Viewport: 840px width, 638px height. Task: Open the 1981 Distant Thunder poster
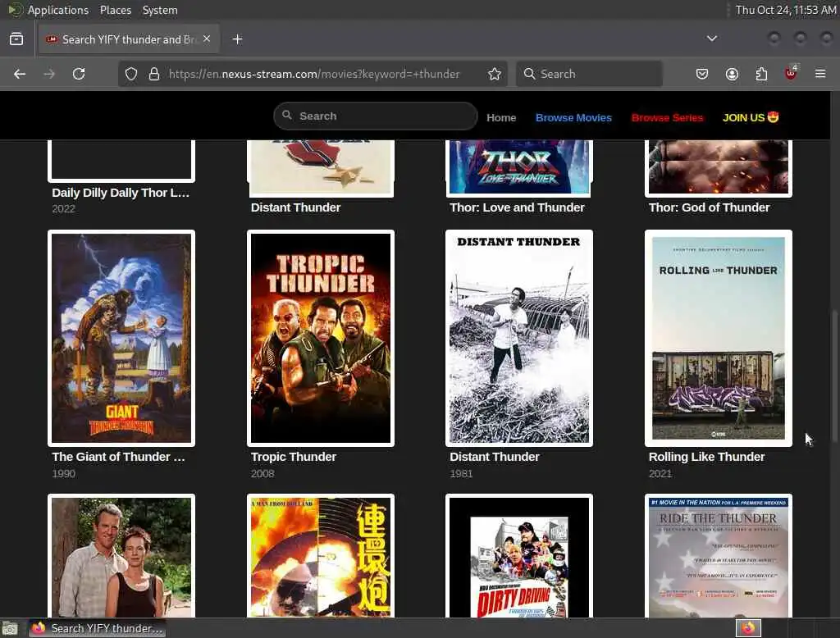519,338
